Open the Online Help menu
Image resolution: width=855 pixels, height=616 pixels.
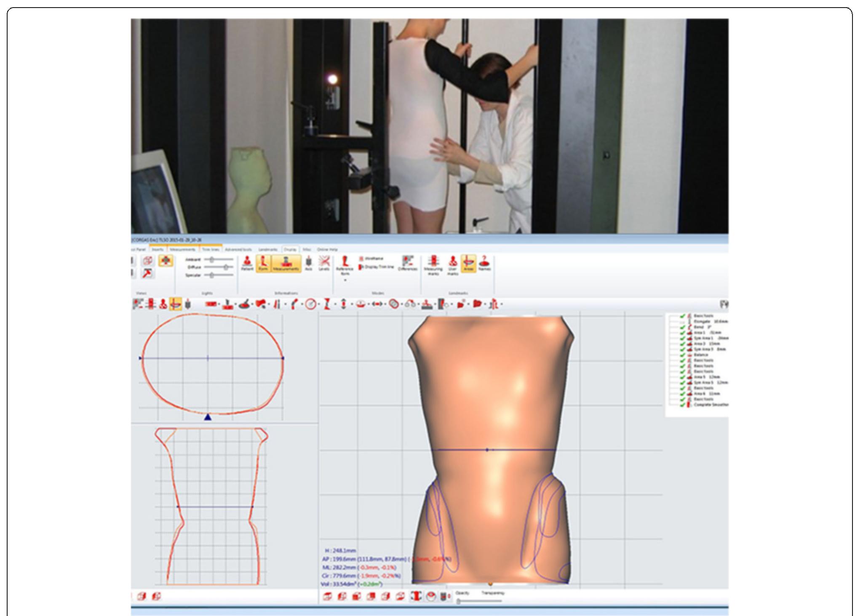coord(327,250)
